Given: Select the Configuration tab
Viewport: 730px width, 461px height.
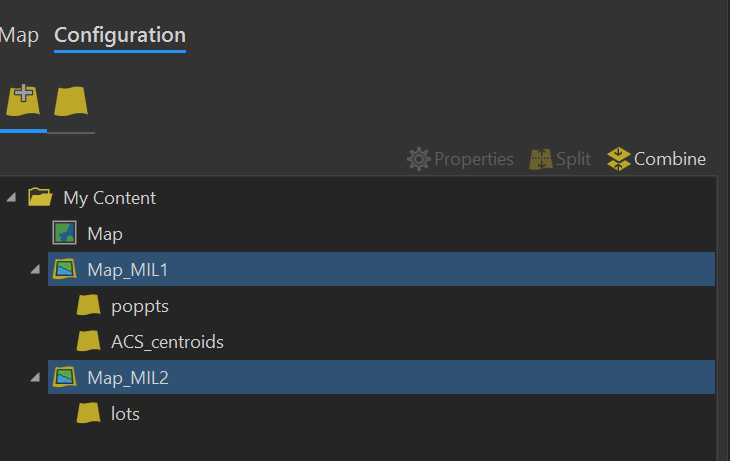Looking at the screenshot, I should [120, 35].
